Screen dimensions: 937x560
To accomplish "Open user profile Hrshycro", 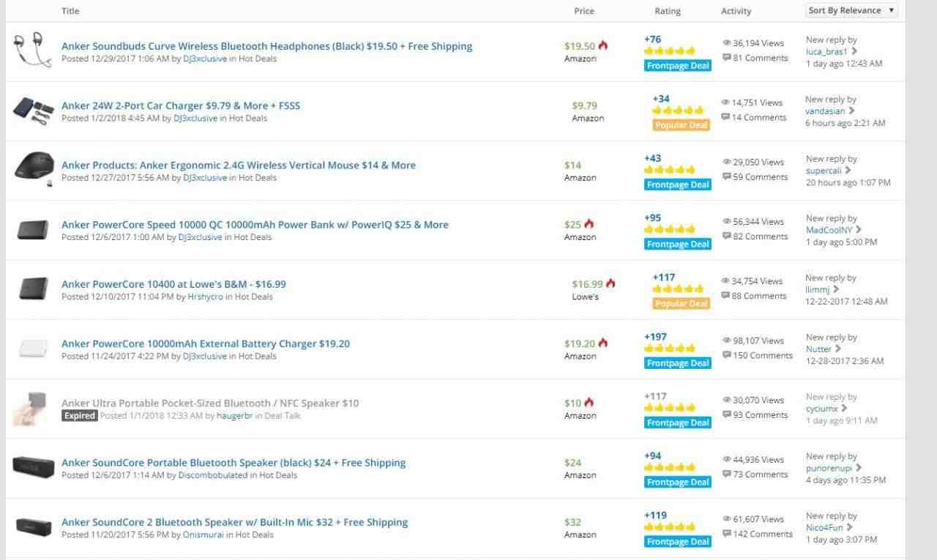I will coord(206,296).
